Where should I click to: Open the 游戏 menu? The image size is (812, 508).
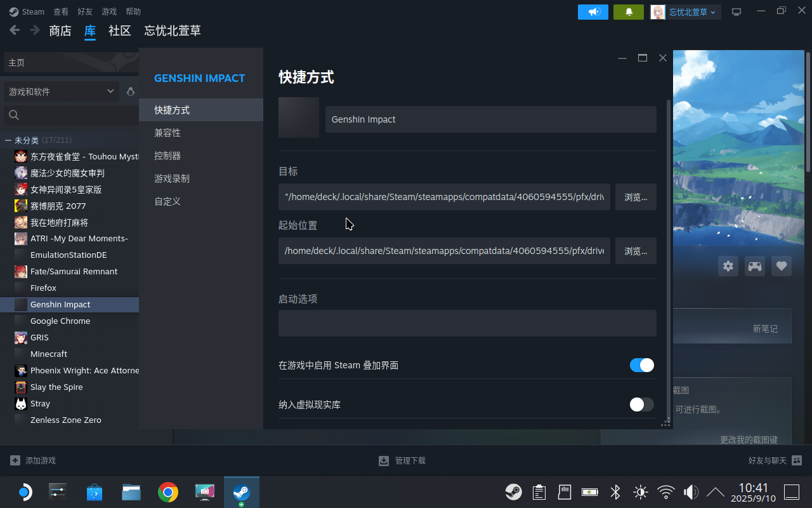pyautogui.click(x=109, y=11)
